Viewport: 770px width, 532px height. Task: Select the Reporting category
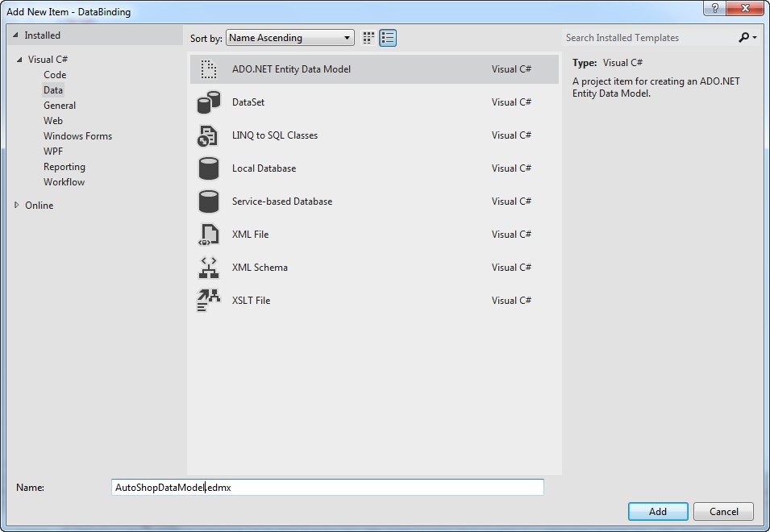click(65, 166)
